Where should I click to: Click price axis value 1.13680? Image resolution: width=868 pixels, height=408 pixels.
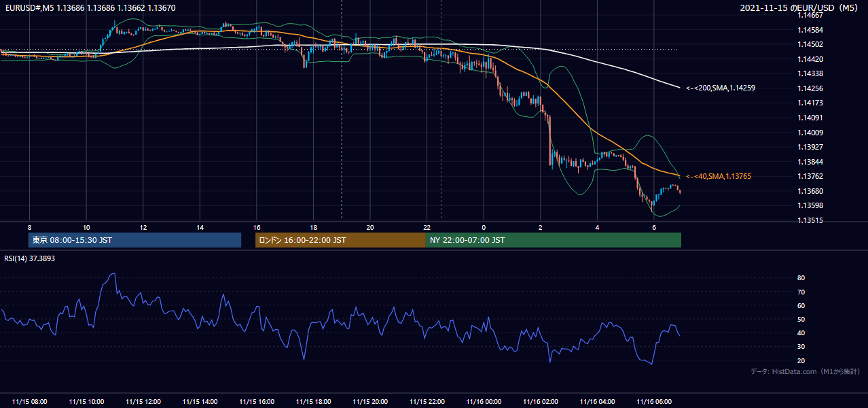click(810, 192)
